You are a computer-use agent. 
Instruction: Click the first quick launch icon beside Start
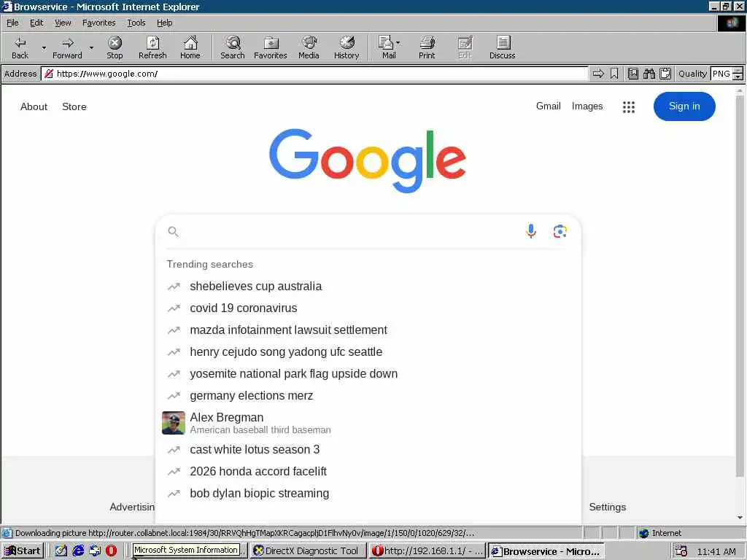coord(61,551)
